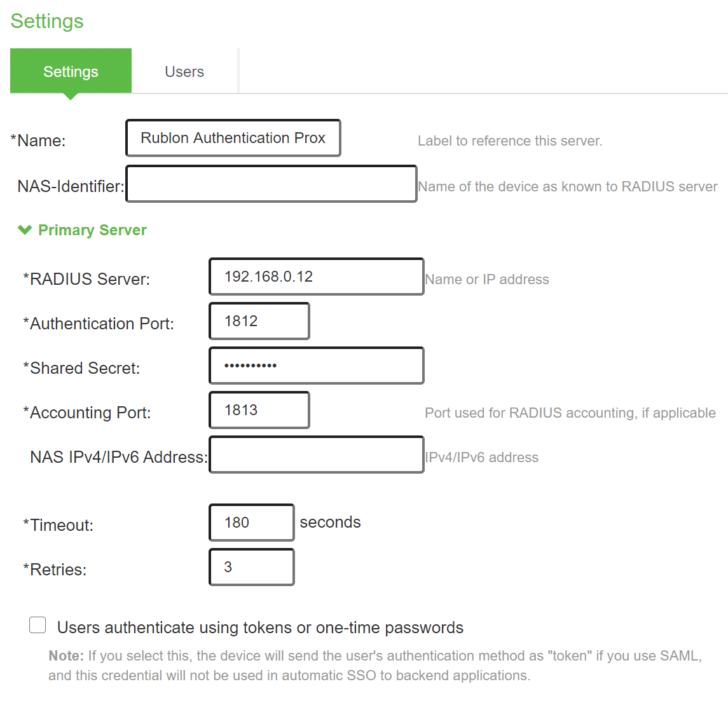Click the Accounting Port field

click(259, 410)
